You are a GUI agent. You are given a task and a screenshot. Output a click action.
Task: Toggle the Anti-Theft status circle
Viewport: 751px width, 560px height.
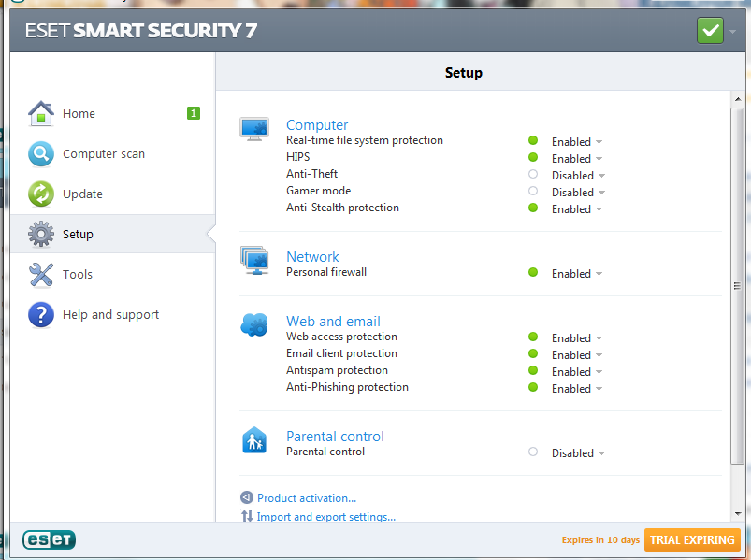(532, 174)
